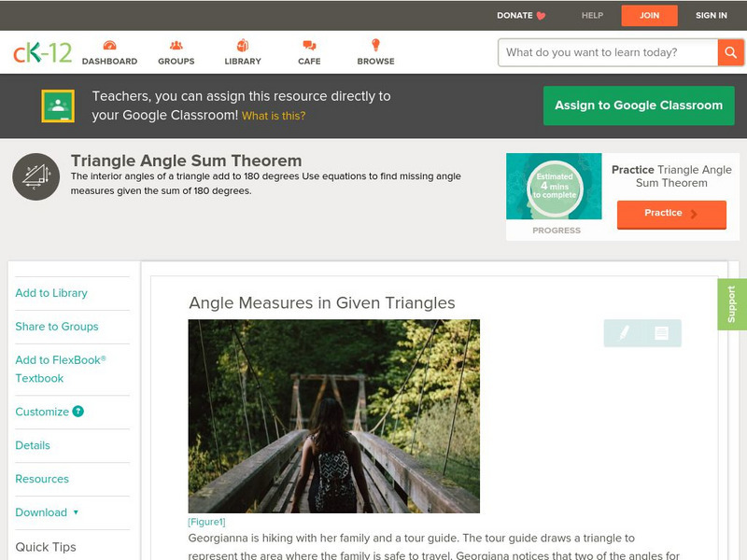This screenshot has width=747, height=560.
Task: Open the Browse lightbulb icon
Action: click(376, 45)
